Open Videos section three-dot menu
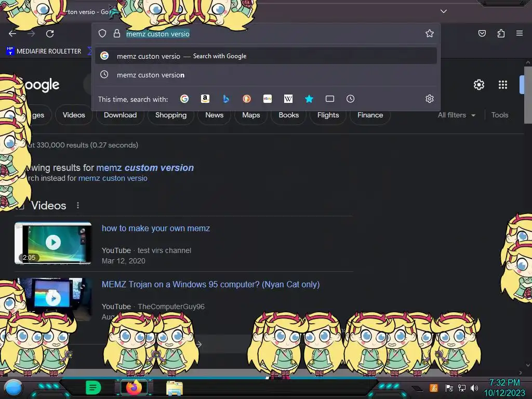Screen dimensions: 532x399 (78, 205)
